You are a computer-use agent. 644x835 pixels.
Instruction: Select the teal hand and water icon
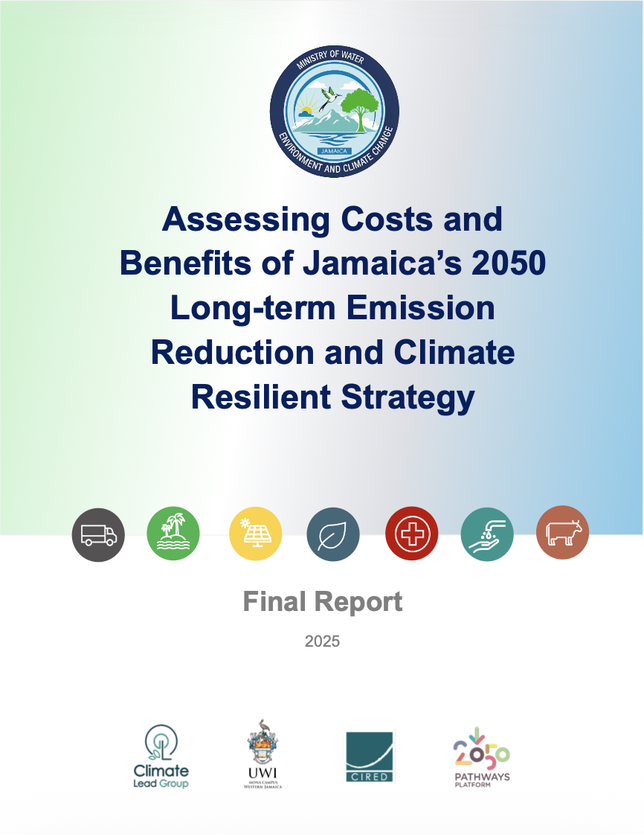487,534
